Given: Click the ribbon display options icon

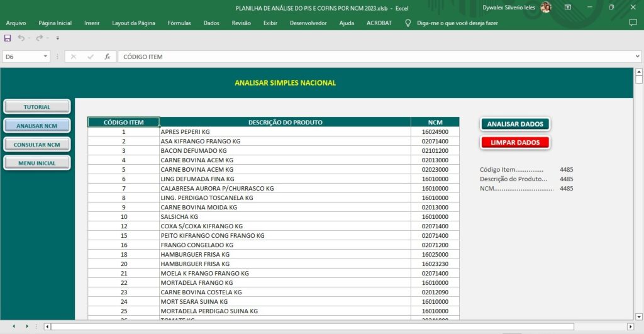Looking at the screenshot, I should pyautogui.click(x=568, y=8).
